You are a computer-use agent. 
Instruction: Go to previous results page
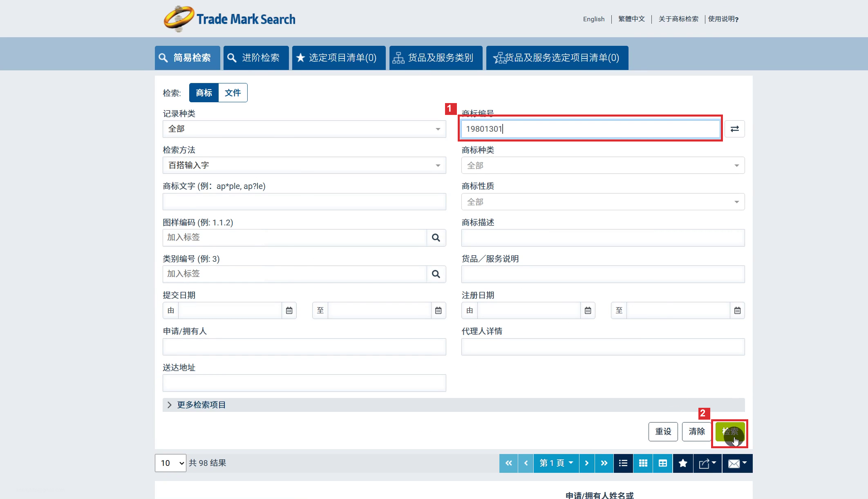tap(526, 463)
